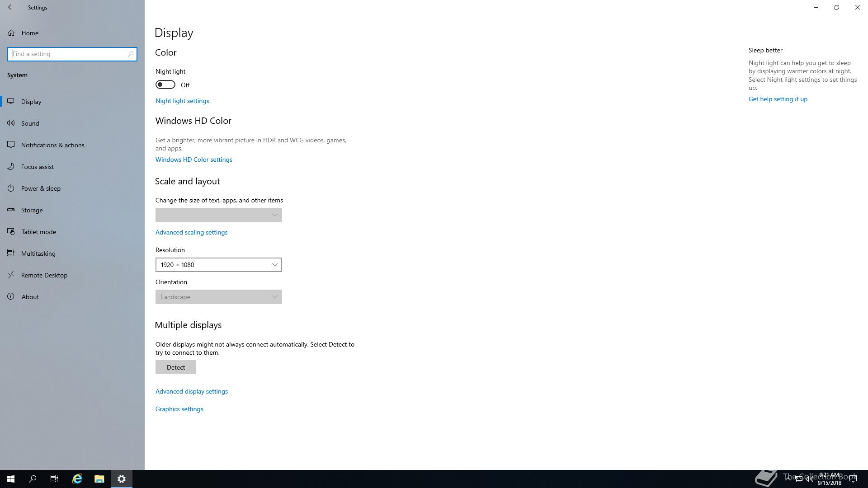Click the Detect button
The width and height of the screenshot is (868, 488).
pyautogui.click(x=176, y=367)
